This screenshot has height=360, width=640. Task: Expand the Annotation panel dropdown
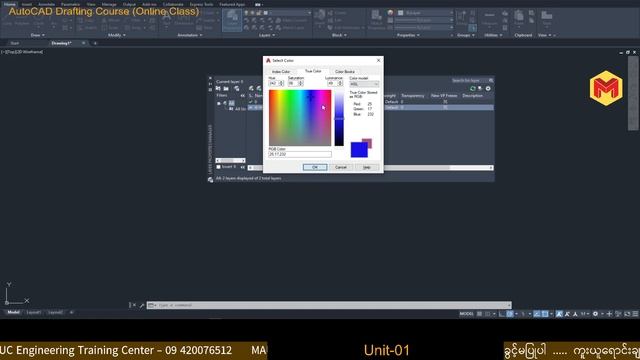189,35
